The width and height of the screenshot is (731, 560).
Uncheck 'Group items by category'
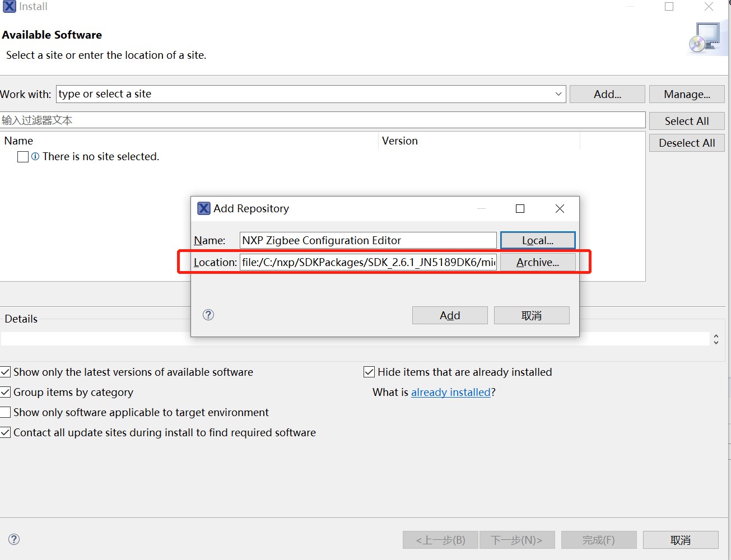click(6, 393)
